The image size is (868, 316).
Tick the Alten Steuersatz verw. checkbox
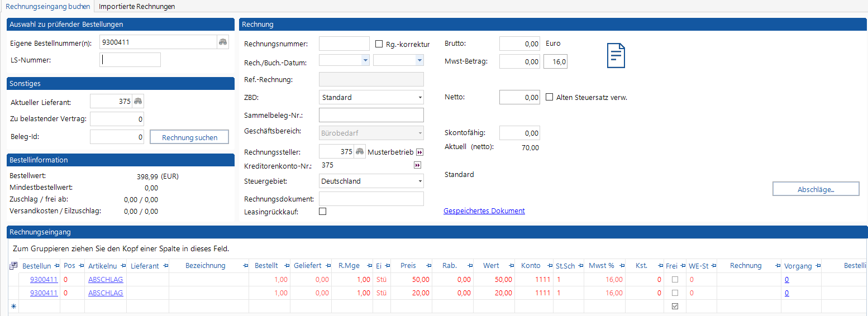(550, 97)
